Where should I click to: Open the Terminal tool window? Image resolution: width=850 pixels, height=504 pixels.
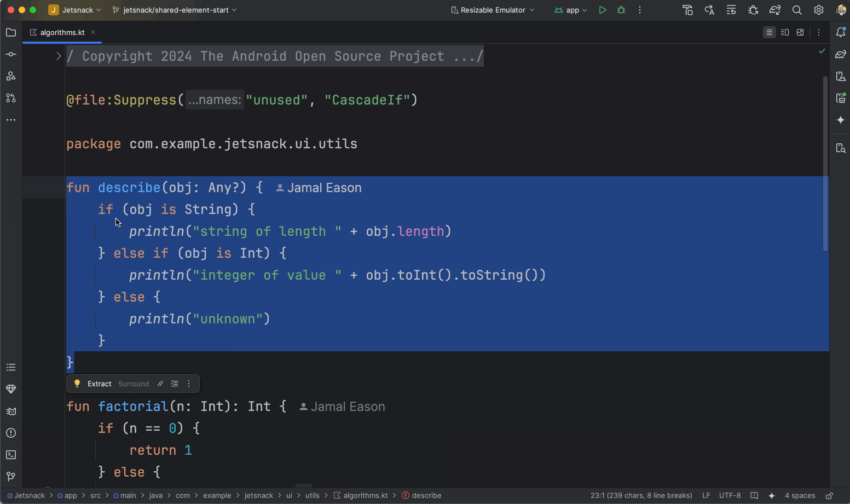(11, 455)
